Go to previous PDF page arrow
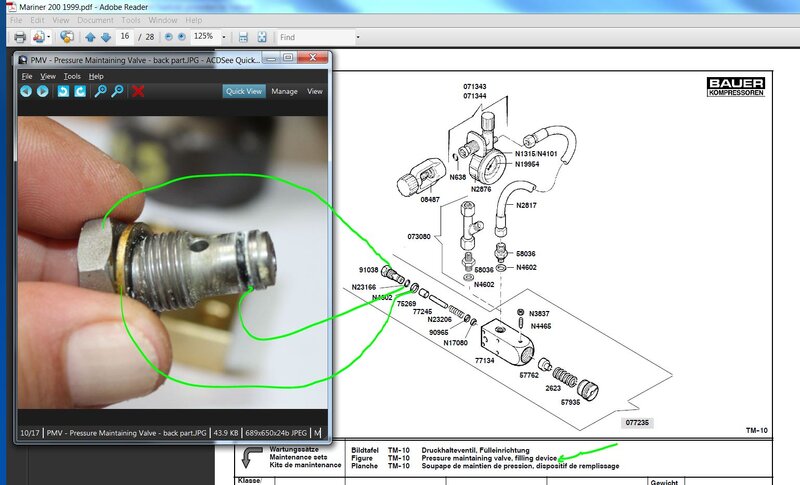800x485 pixels. point(90,37)
